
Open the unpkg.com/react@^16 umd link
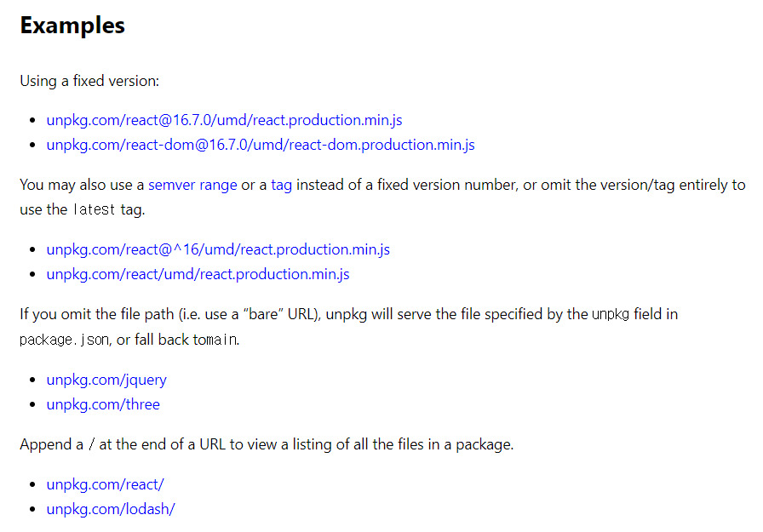(x=218, y=249)
